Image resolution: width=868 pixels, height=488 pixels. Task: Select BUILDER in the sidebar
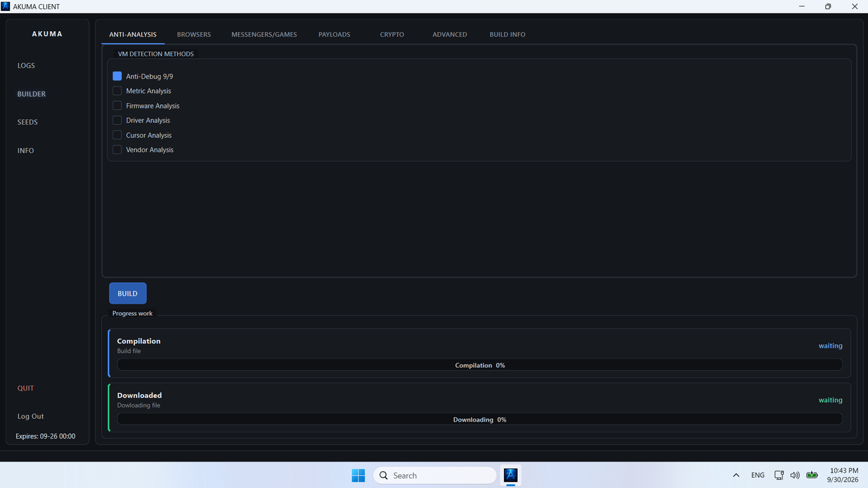[x=32, y=94]
